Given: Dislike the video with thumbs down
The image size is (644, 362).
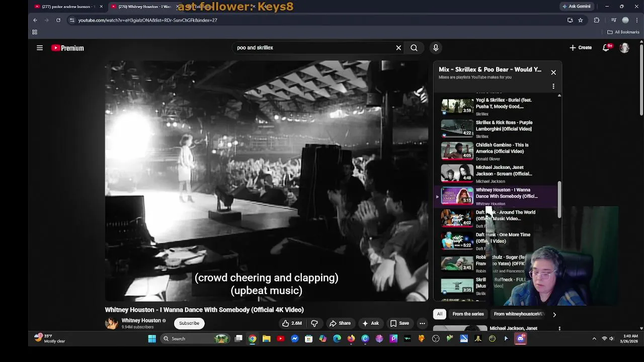Looking at the screenshot, I should point(314,323).
